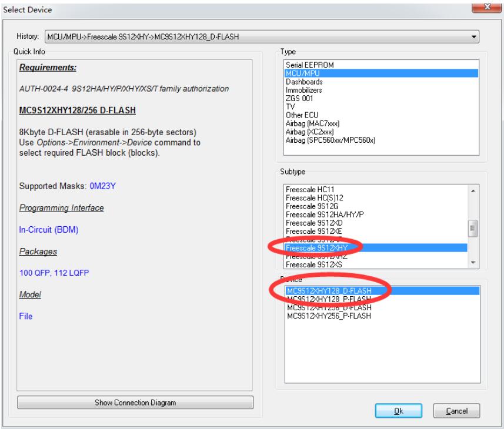Image resolution: width=504 pixels, height=429 pixels.
Task: Select MCU/MPU in Type list
Action: pos(381,73)
